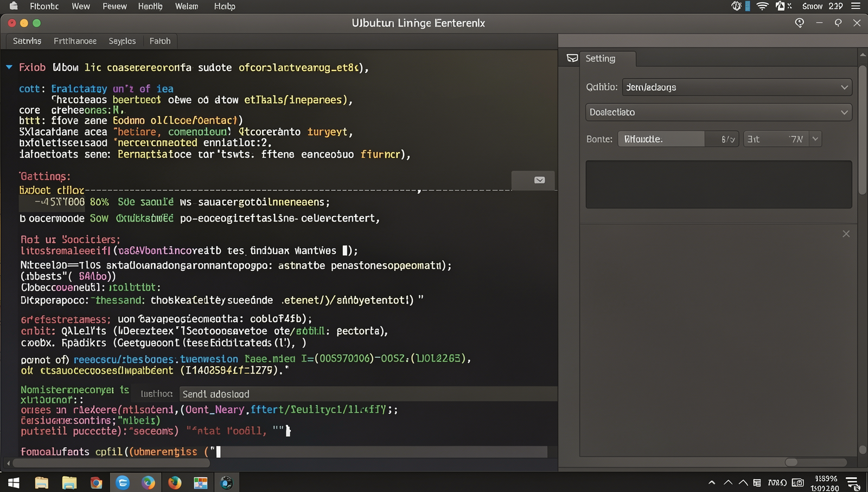
Task: Click the large empty text area in settings
Action: [719, 185]
